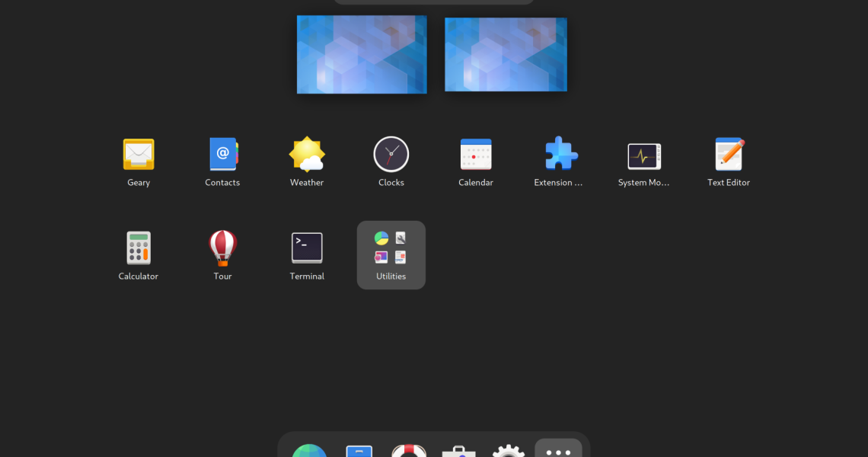The image size is (868, 457).
Task: Open the Software store bag in dock
Action: (x=458, y=450)
